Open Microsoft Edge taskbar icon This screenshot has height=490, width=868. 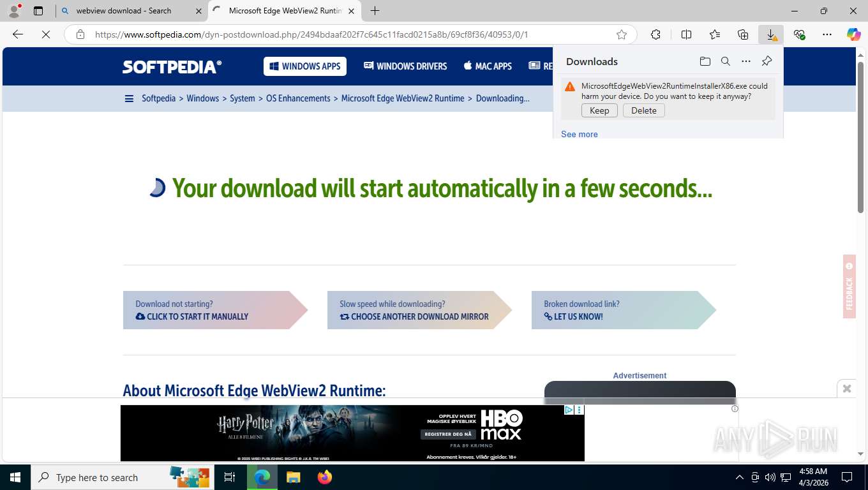[262, 477]
